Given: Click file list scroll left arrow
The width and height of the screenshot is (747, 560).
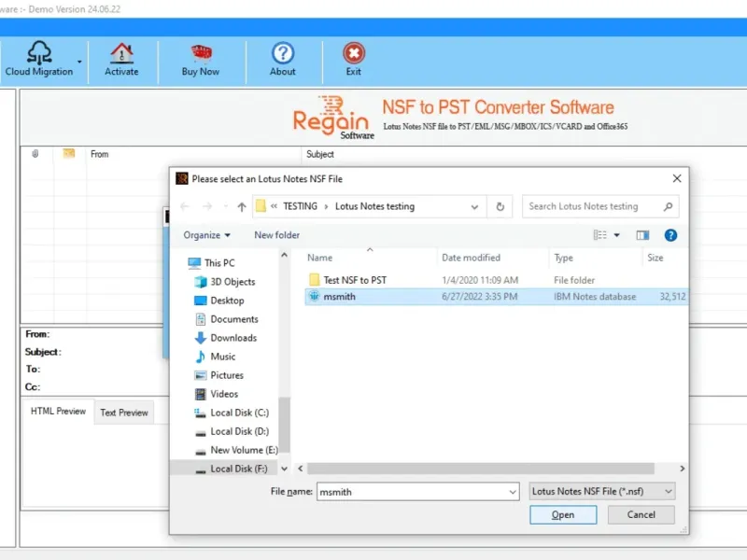Looking at the screenshot, I should (x=300, y=469).
